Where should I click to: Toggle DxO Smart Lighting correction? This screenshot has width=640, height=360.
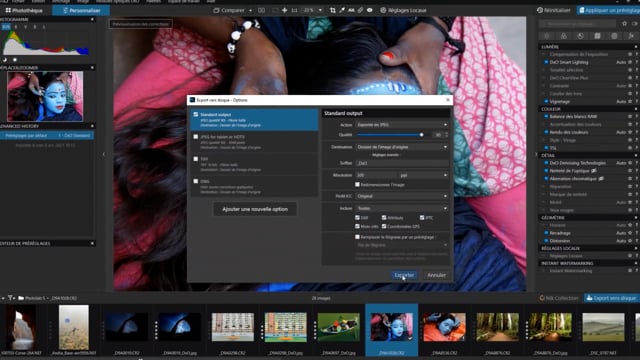coord(546,62)
